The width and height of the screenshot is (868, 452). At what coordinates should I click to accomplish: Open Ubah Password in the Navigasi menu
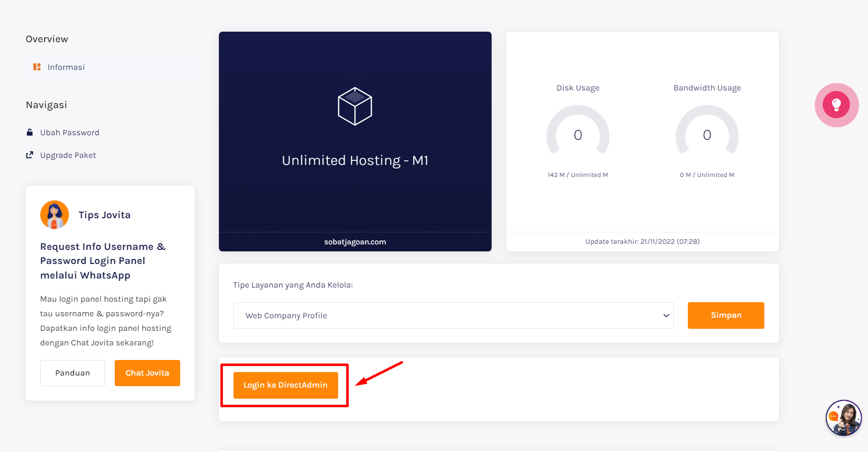[x=69, y=133]
